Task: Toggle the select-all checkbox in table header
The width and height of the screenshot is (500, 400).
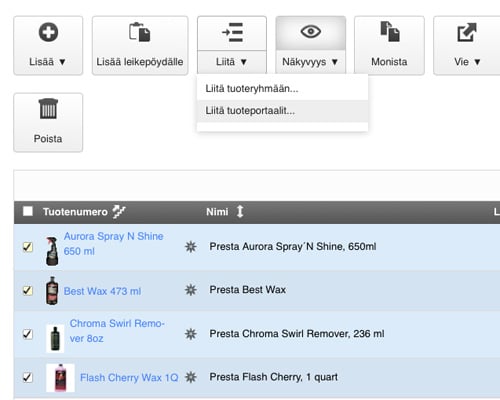Action: click(28, 211)
